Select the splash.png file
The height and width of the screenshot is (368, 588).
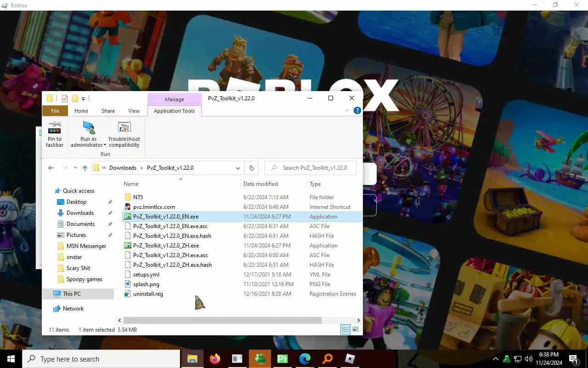pos(146,284)
